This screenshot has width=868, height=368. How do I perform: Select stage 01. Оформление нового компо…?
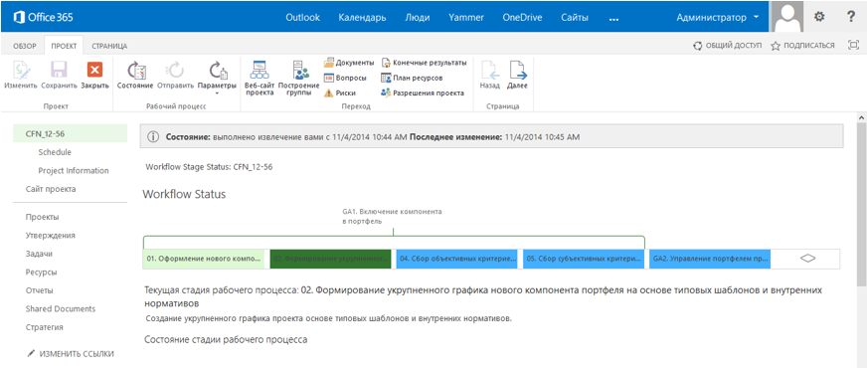click(204, 259)
